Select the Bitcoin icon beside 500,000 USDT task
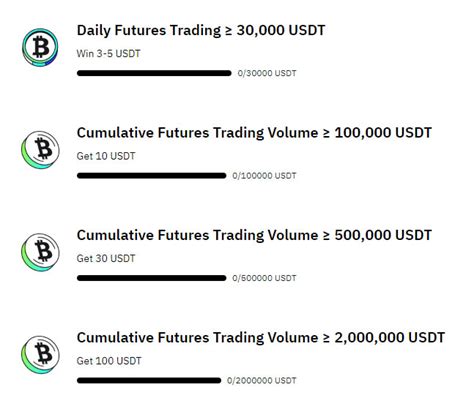Image resolution: width=474 pixels, height=409 pixels. click(40, 252)
